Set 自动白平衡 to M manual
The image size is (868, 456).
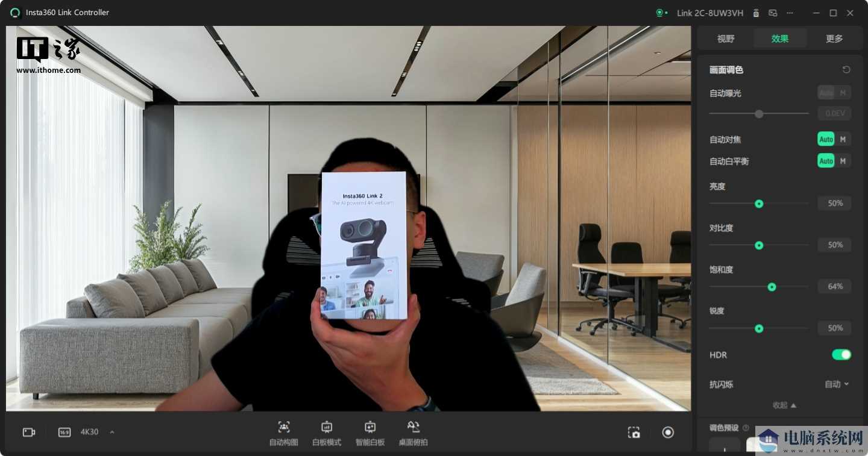843,161
